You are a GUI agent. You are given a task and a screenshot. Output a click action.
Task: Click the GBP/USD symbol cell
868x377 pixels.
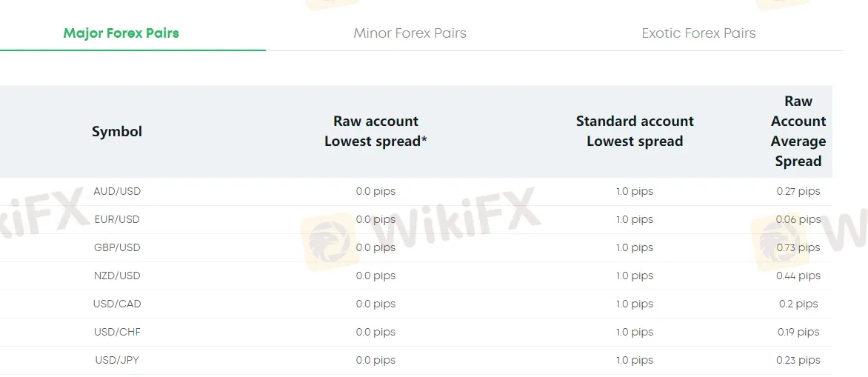(117, 248)
